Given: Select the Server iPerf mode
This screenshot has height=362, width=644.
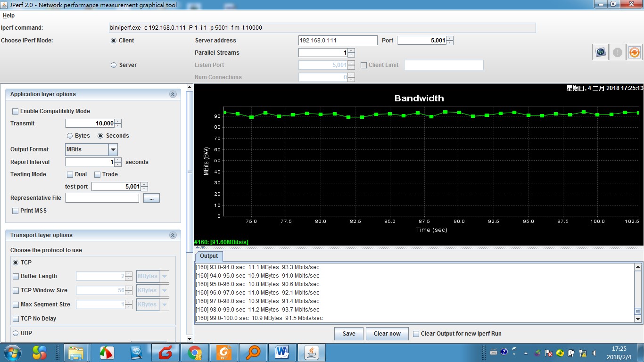Looking at the screenshot, I should pos(114,65).
